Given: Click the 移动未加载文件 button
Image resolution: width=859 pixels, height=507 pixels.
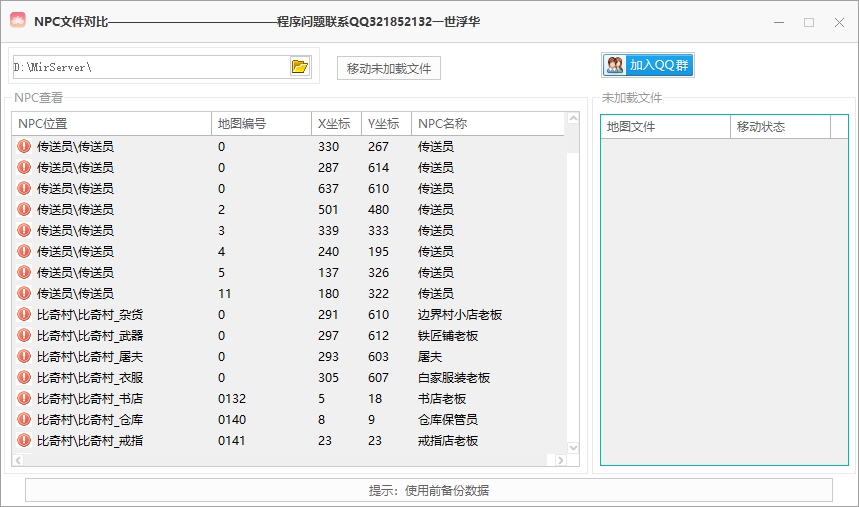Looking at the screenshot, I should click(388, 69).
